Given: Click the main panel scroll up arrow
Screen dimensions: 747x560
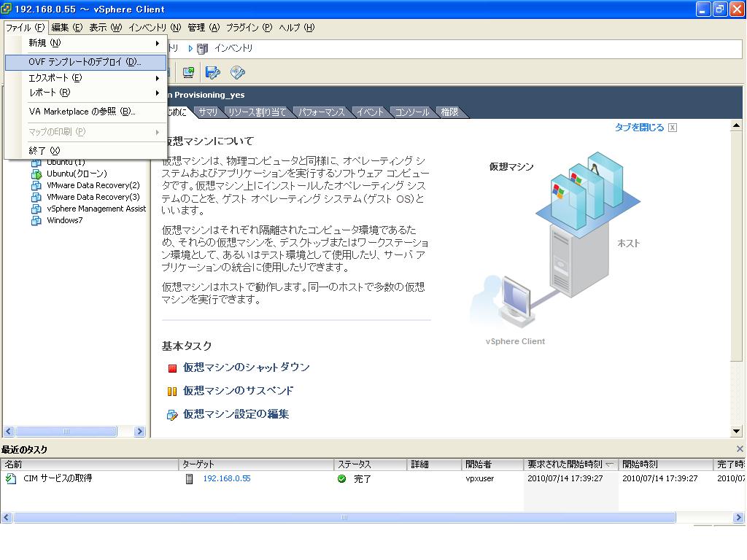Looking at the screenshot, I should click(736, 125).
